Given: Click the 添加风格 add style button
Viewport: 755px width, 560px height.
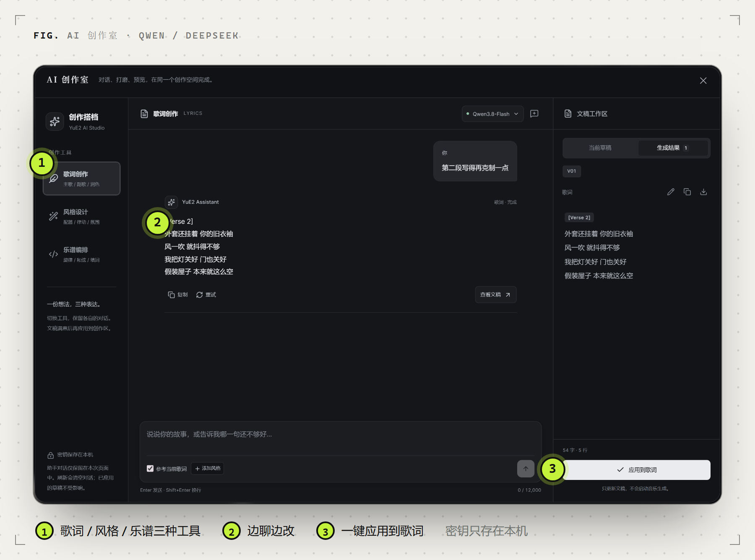Looking at the screenshot, I should (208, 469).
